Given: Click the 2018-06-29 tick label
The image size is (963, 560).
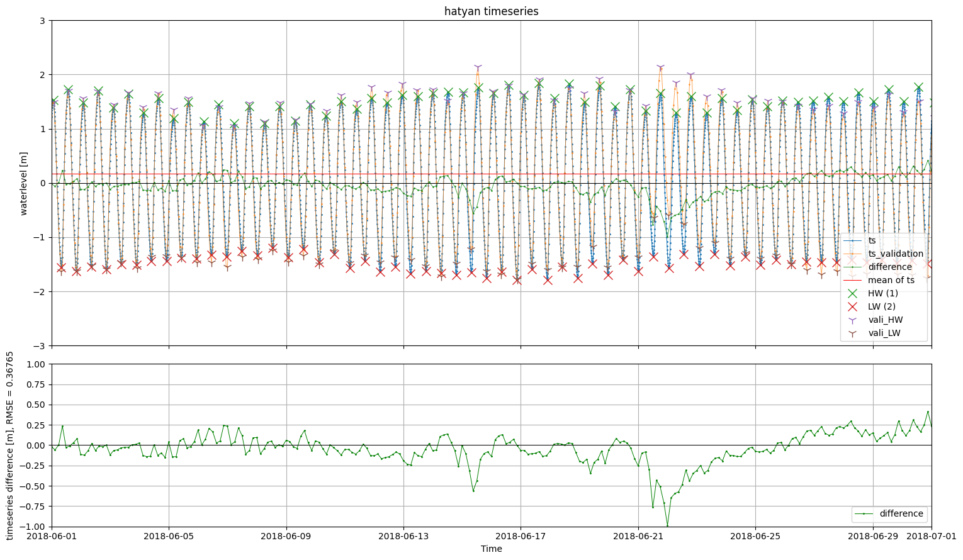Looking at the screenshot, I should coord(872,536).
